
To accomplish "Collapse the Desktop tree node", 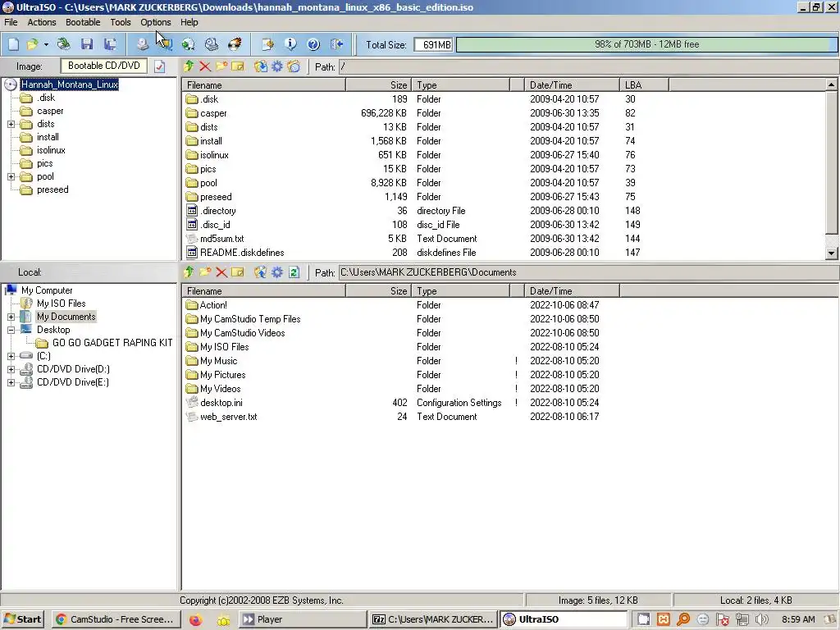I will click(11, 330).
